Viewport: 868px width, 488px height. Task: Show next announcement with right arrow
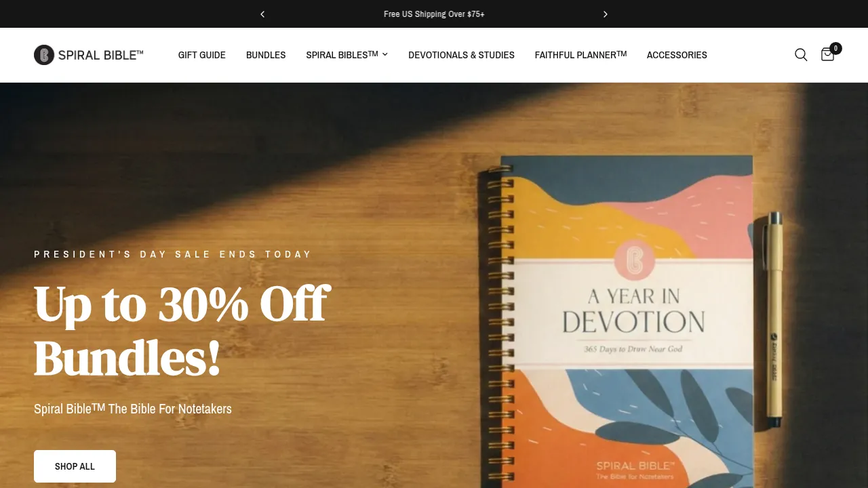(606, 14)
